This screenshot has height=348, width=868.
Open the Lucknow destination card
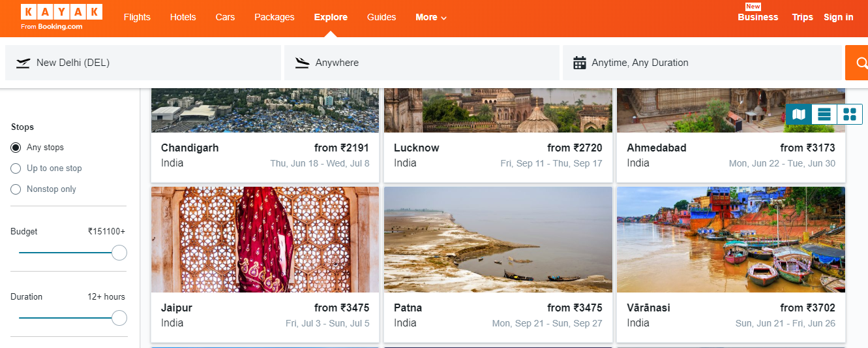[x=498, y=135]
